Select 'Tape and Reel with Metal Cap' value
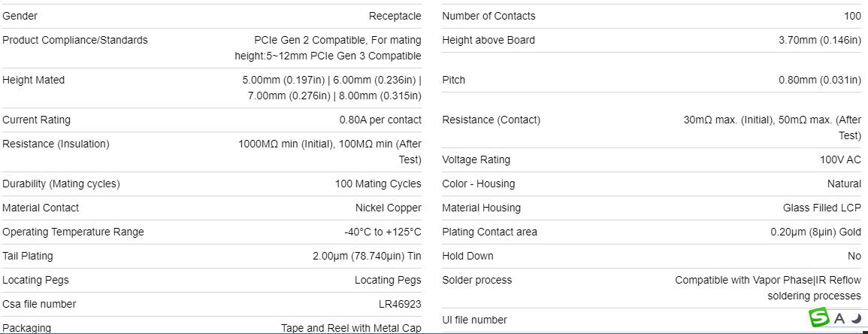 click(351, 328)
